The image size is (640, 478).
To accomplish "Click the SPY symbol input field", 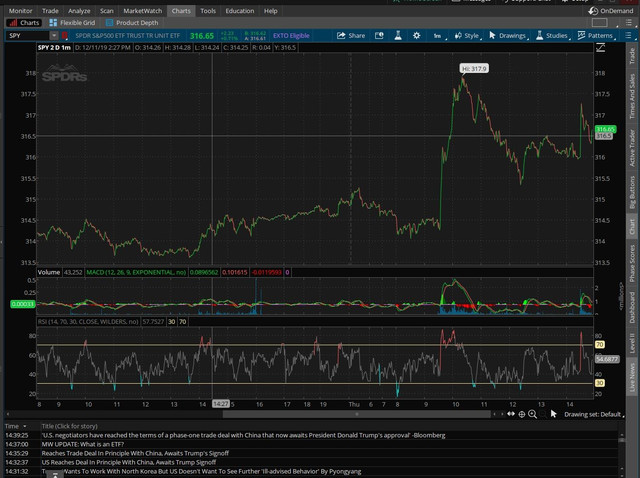I will point(28,36).
